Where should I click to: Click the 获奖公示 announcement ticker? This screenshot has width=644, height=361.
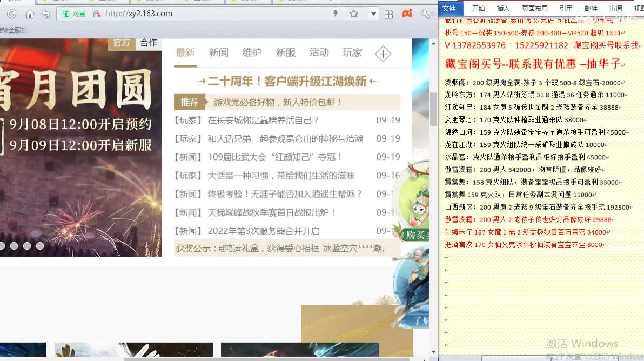point(287,249)
